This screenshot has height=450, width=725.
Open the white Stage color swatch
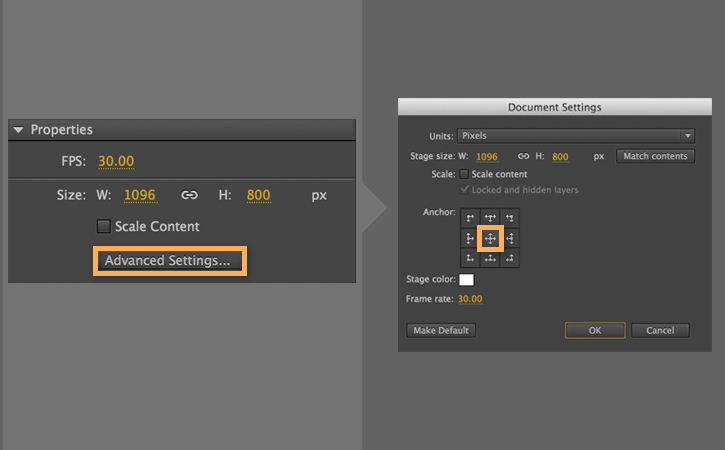[x=466, y=279]
